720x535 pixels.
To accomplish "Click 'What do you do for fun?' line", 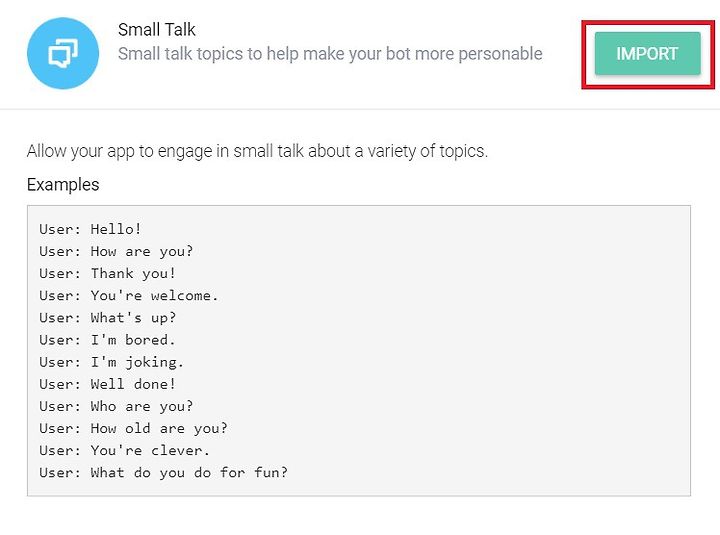I will pos(163,472).
